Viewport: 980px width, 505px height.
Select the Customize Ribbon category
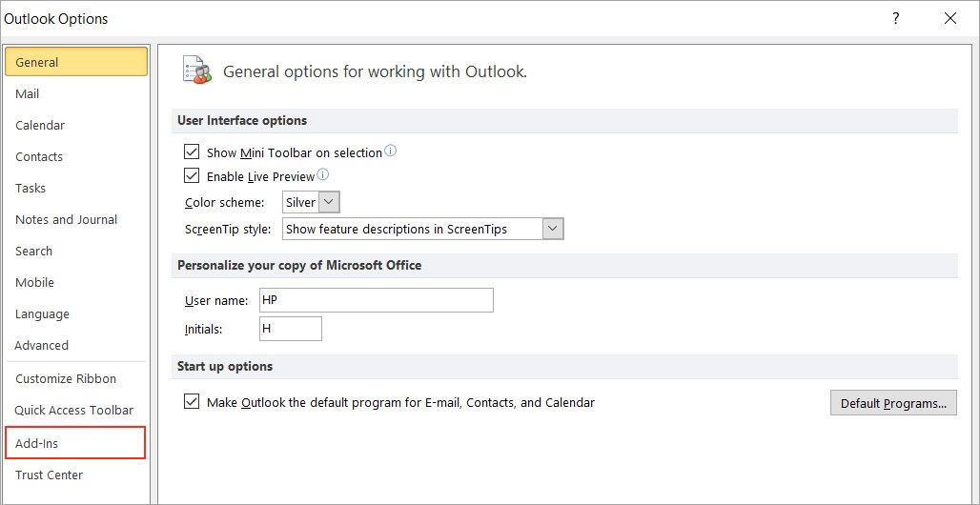coord(66,378)
